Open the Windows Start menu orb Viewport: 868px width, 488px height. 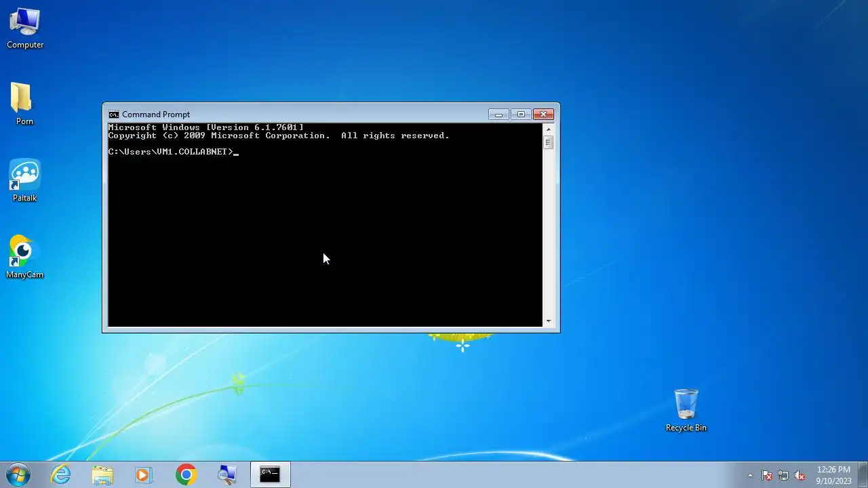(x=18, y=474)
